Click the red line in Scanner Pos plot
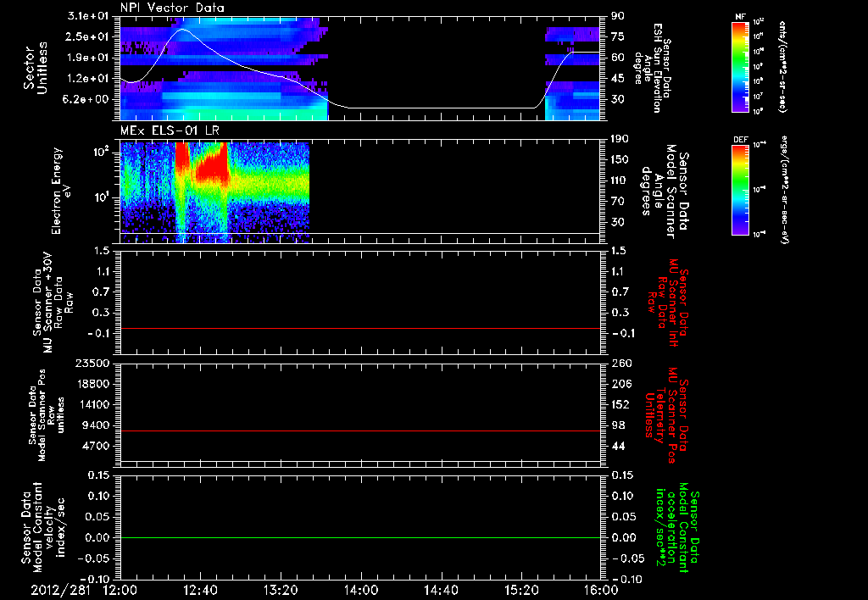Viewport: 868px width, 600px height. click(359, 431)
